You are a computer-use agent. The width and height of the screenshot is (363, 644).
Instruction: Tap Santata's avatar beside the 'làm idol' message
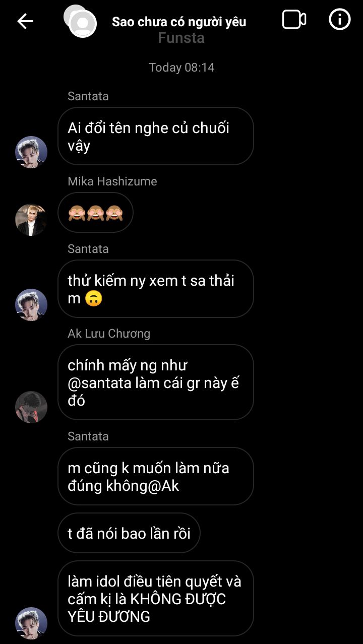[x=31, y=623]
